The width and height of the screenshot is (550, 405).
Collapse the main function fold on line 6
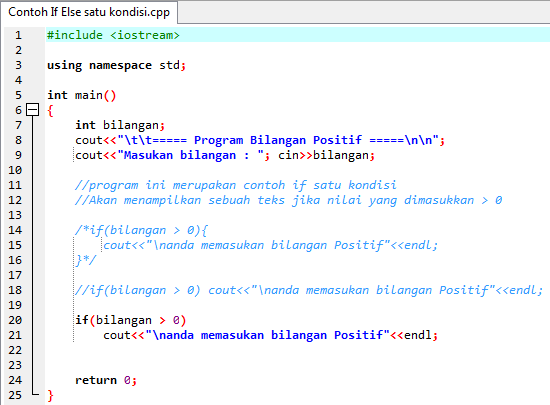click(x=33, y=110)
